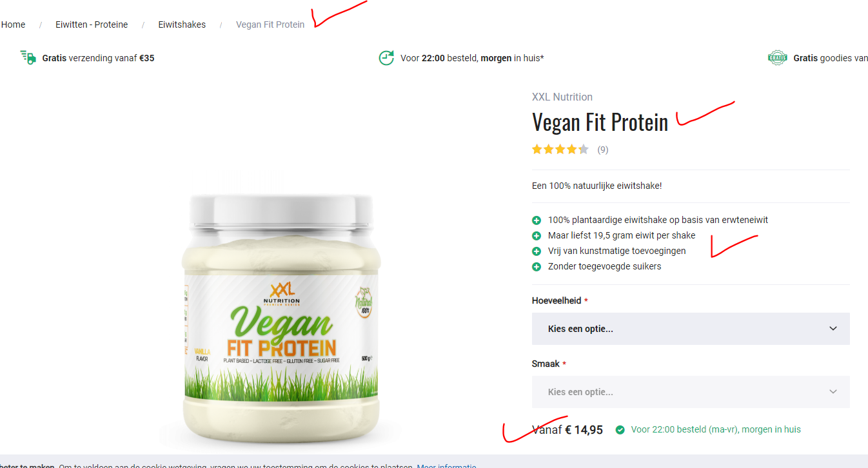Expand the Hoeveelheid chevron arrow
This screenshot has width=868, height=468.
coord(833,329)
